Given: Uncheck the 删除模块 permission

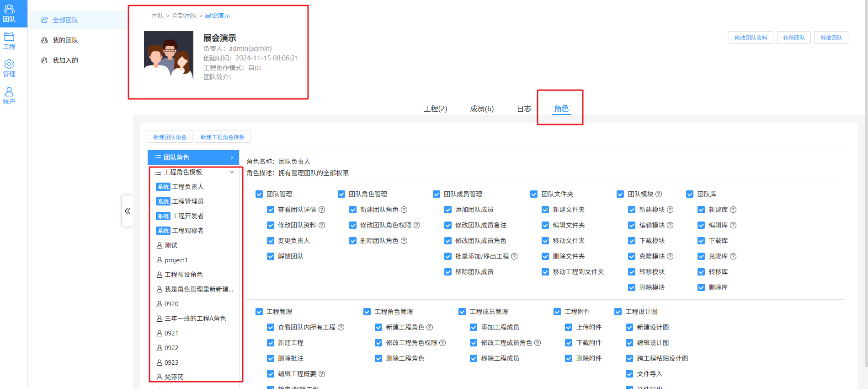Looking at the screenshot, I should click(x=632, y=287).
